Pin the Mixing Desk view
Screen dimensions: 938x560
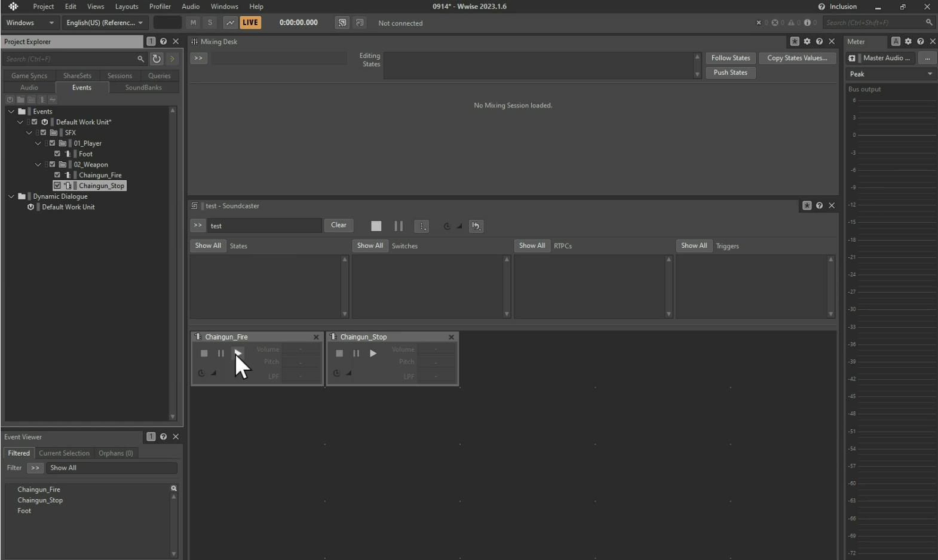click(x=795, y=41)
